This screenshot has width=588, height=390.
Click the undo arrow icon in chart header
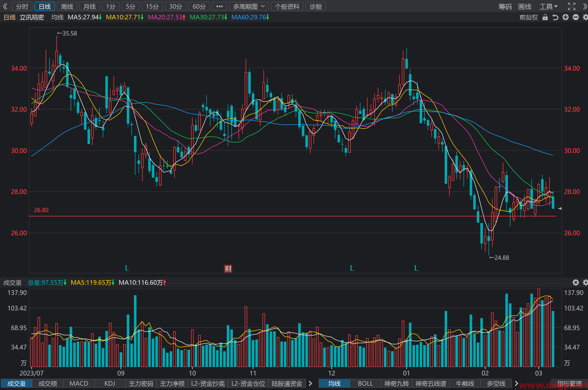click(x=555, y=17)
